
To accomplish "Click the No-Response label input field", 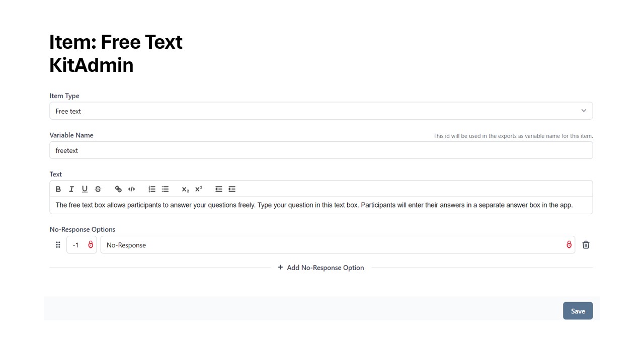I will 338,245.
